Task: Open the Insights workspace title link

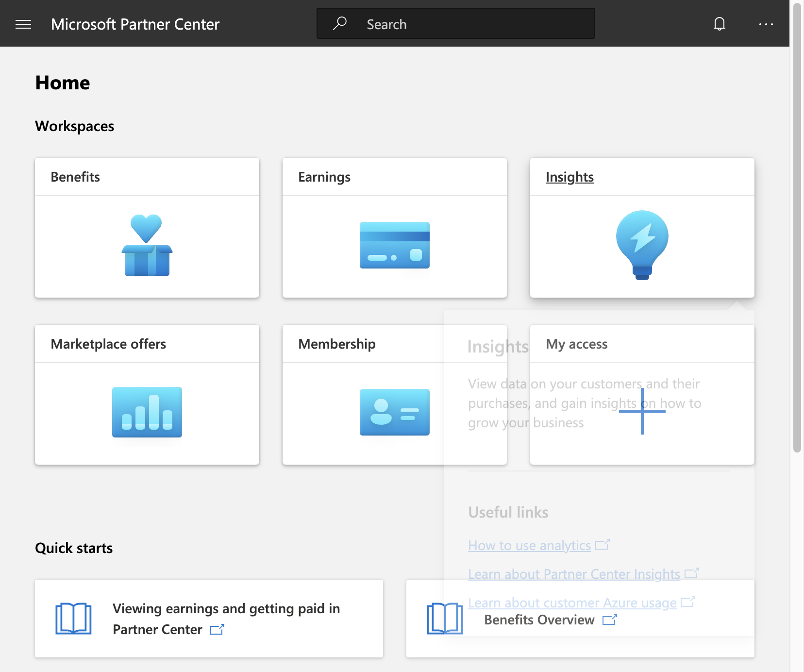Action: click(x=569, y=177)
